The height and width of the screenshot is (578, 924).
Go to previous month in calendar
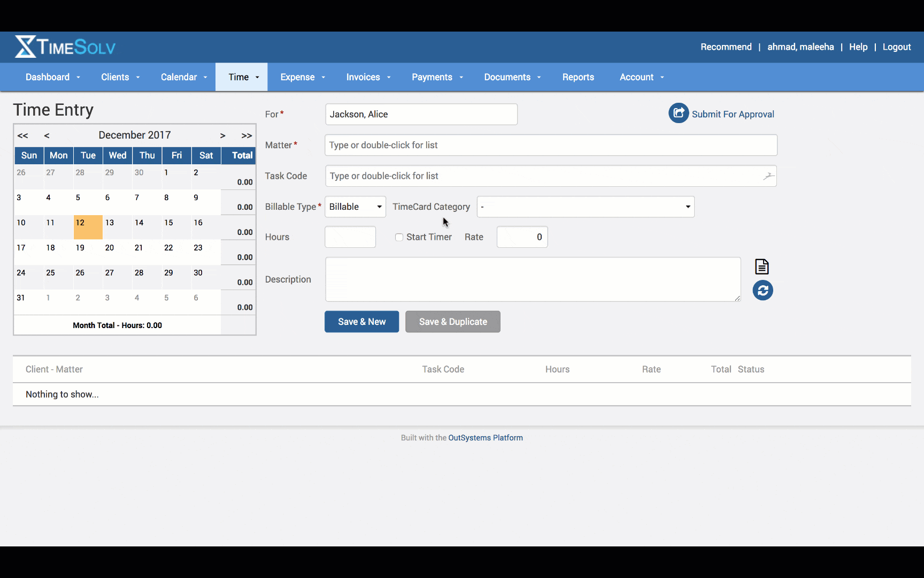[47, 135]
